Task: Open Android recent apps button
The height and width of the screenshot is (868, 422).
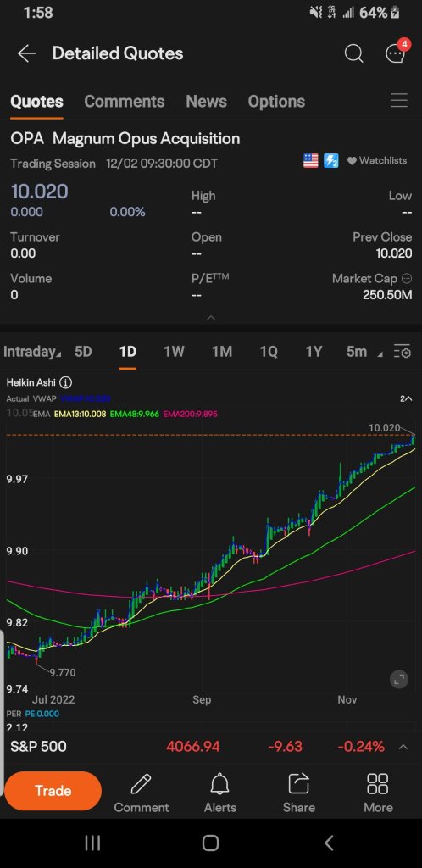Action: point(92,843)
